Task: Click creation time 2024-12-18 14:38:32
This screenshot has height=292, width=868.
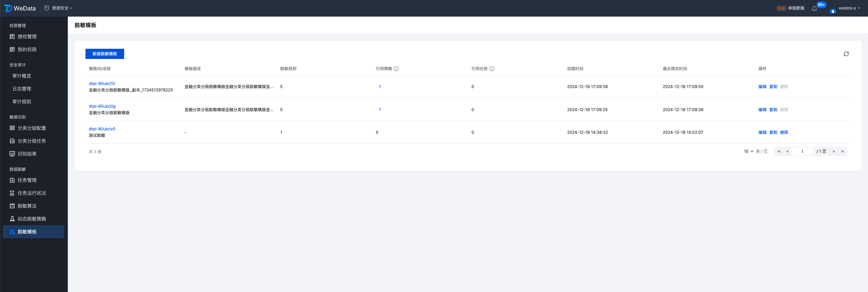Action: [587, 132]
